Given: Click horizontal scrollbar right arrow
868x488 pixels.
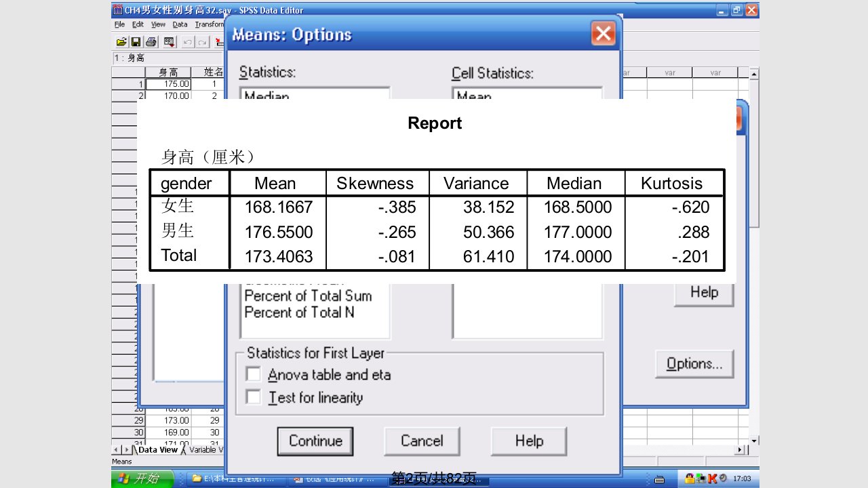Looking at the screenshot, I should coord(740,450).
